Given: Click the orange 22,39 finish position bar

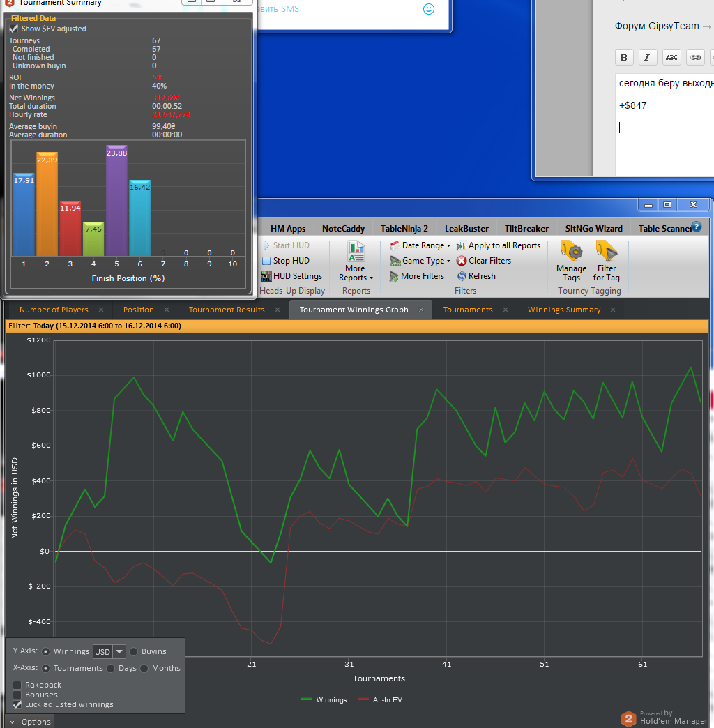Looking at the screenshot, I should [x=47, y=204].
